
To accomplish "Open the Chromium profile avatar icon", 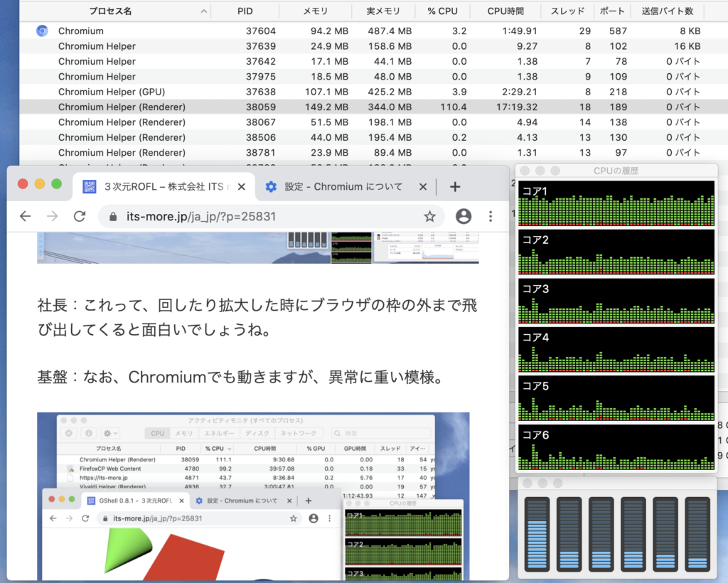I will 464,217.
